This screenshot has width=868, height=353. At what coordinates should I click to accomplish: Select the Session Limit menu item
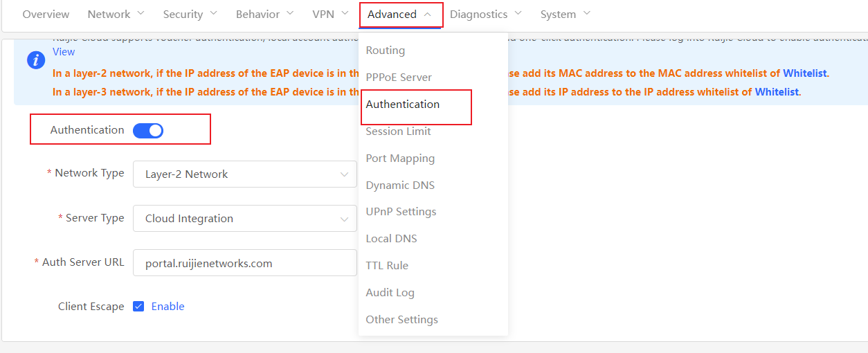coord(398,132)
